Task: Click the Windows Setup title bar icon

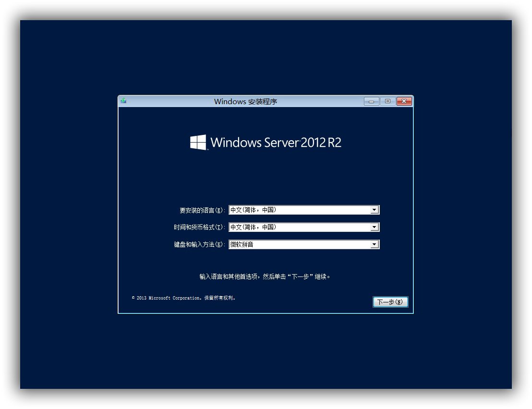Action: pos(123,101)
